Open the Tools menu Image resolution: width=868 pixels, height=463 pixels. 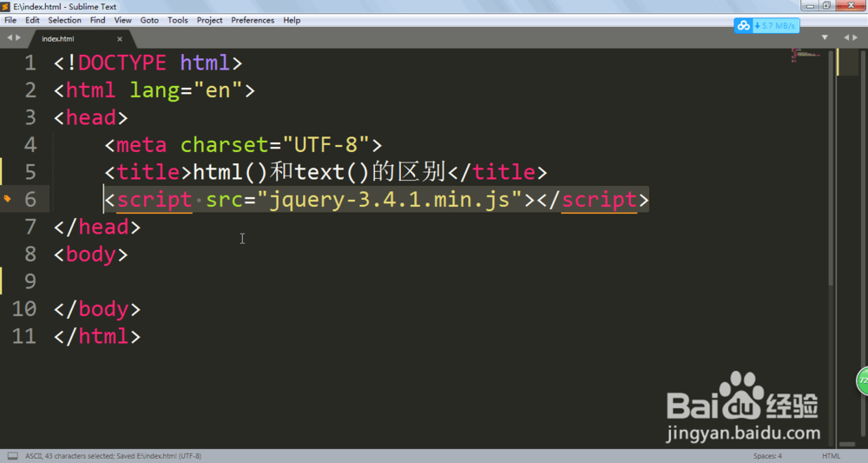(178, 20)
